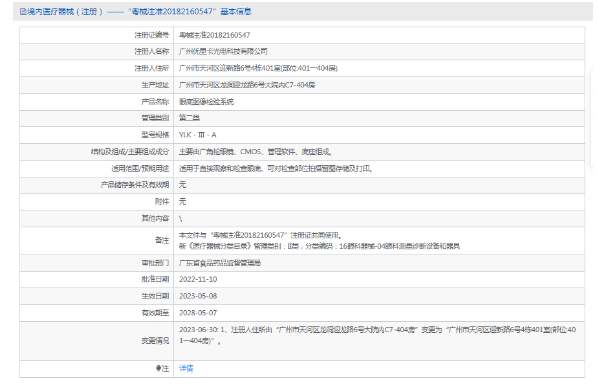Select backslash value in 其他内容 row
597x384 pixels.
[x=181, y=218]
